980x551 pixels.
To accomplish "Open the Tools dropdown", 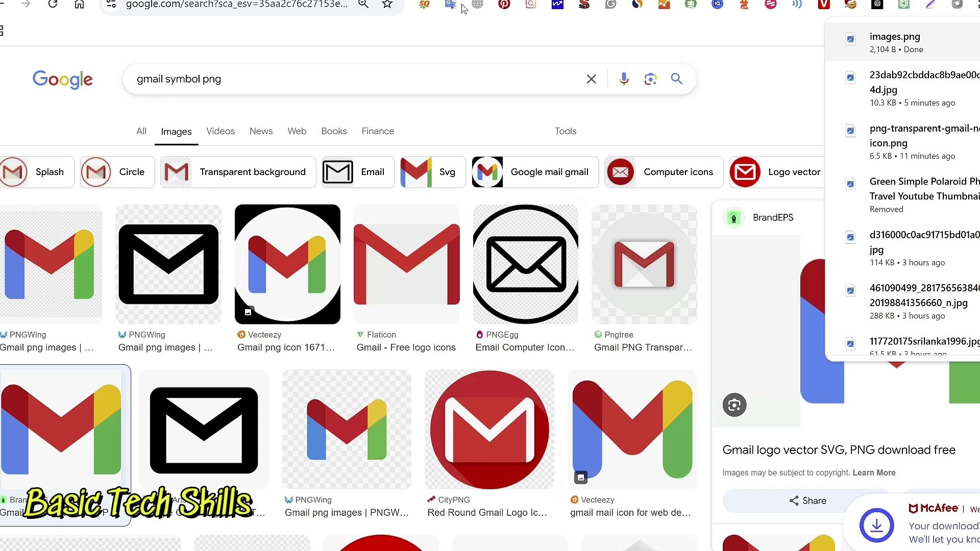I will (565, 131).
